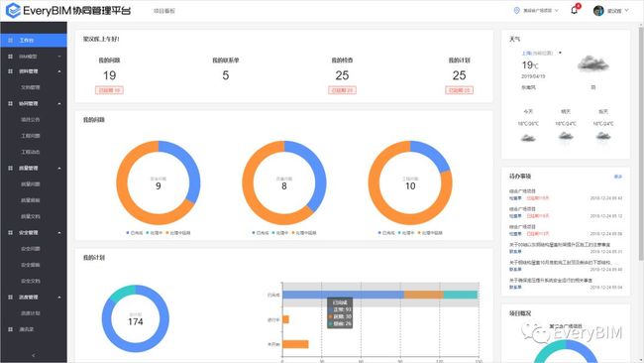Toggle 处理中 legend of the 8 donut
The width and height of the screenshot is (644, 363).
click(281, 233)
